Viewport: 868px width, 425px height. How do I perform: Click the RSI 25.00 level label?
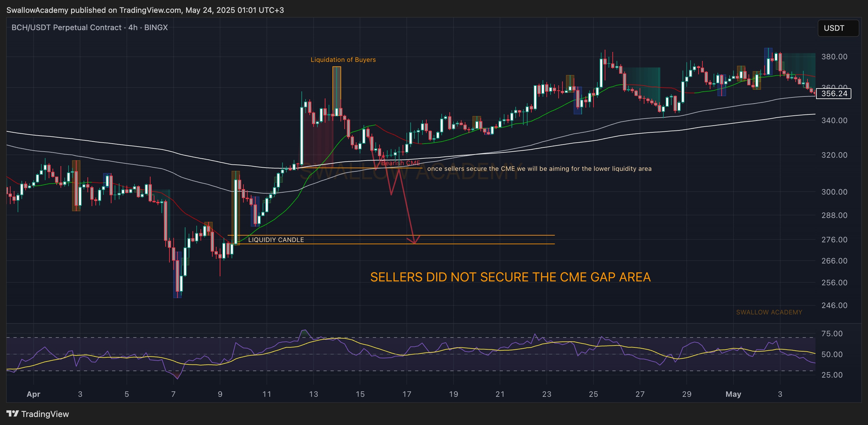tap(832, 375)
